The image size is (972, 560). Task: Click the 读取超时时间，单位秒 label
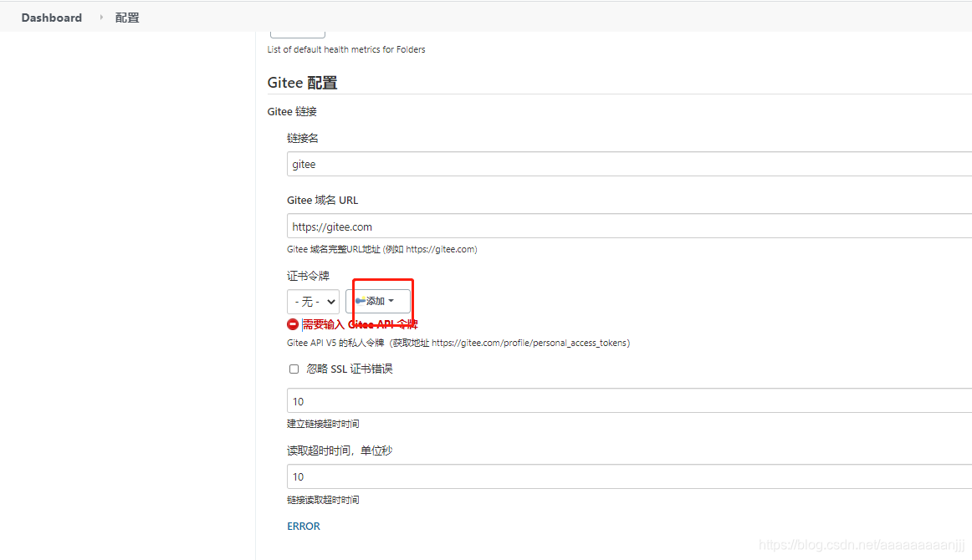(x=340, y=451)
